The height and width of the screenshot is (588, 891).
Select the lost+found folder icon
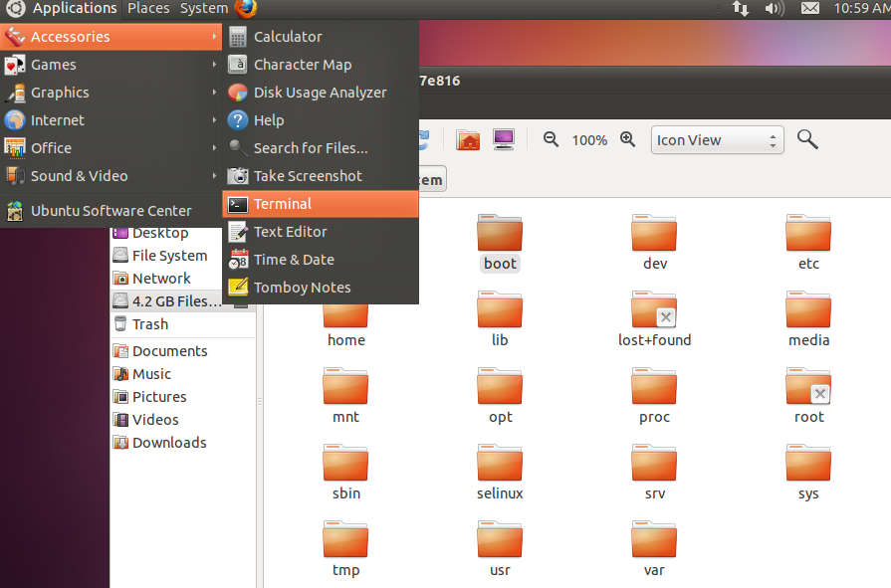[x=654, y=309]
